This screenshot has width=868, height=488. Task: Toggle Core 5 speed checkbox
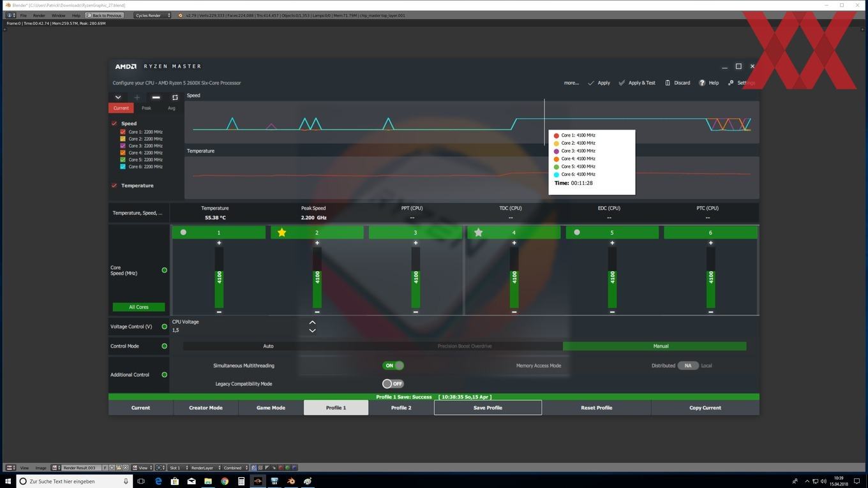pyautogui.click(x=123, y=160)
